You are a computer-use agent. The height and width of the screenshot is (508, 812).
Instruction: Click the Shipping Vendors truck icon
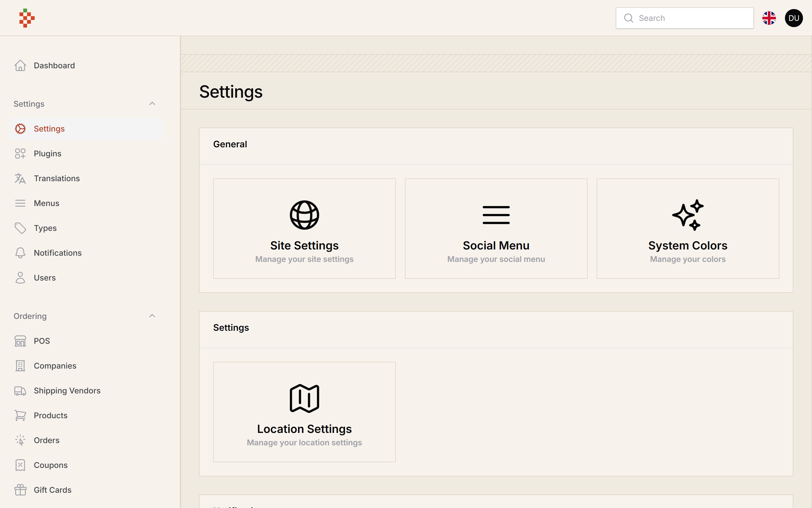20,391
